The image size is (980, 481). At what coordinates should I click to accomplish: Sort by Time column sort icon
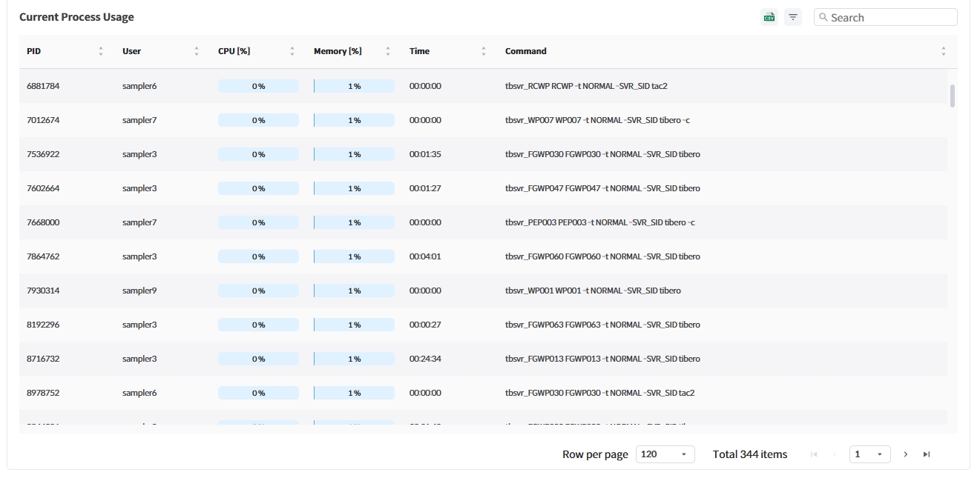click(x=484, y=51)
